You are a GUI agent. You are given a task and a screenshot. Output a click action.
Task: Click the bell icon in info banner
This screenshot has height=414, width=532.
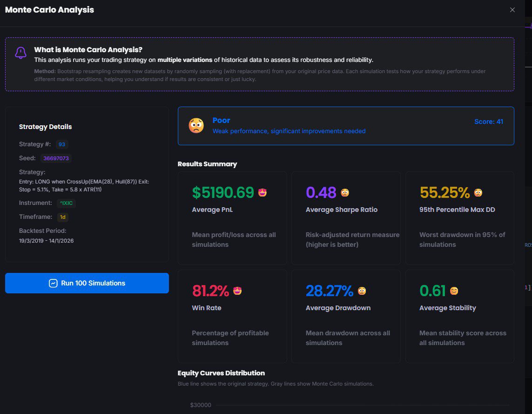click(20, 53)
